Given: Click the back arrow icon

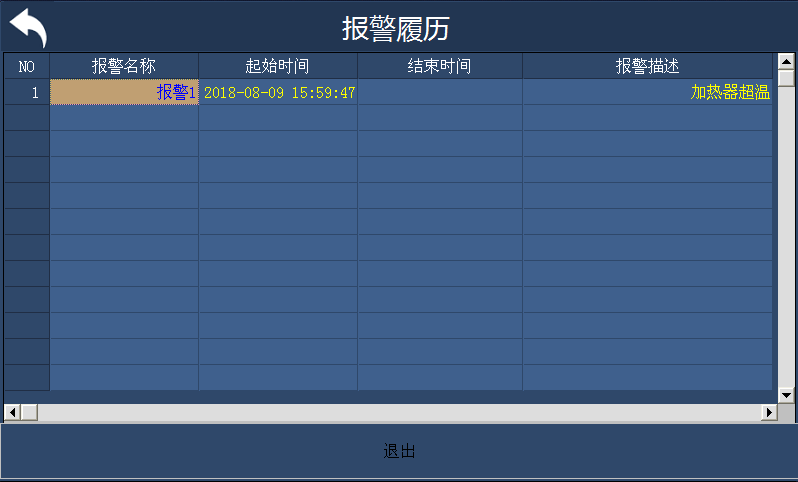Looking at the screenshot, I should click(29, 27).
